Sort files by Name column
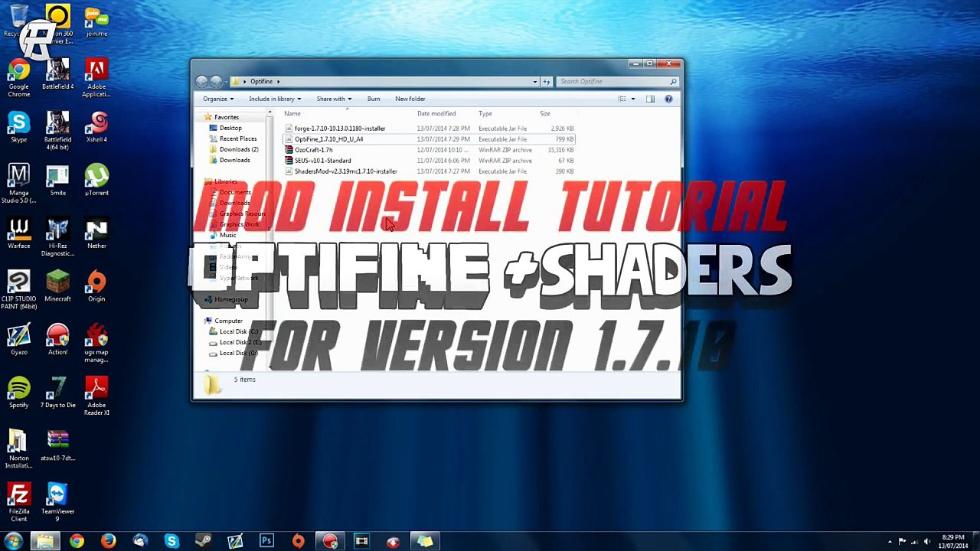Image resolution: width=980 pixels, height=551 pixels. click(x=292, y=113)
